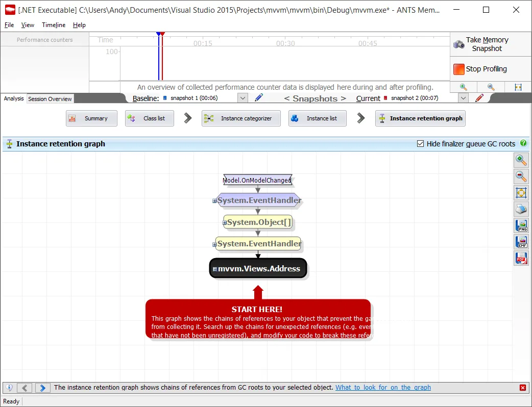Zoom out on the retention graph
The height and width of the screenshot is (407, 532).
click(521, 176)
